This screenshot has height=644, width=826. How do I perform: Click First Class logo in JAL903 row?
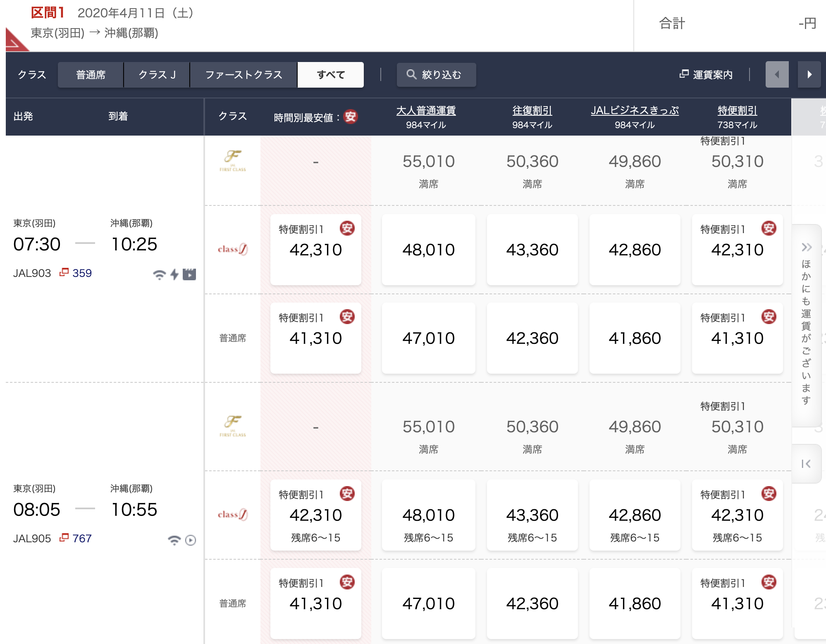[233, 161]
